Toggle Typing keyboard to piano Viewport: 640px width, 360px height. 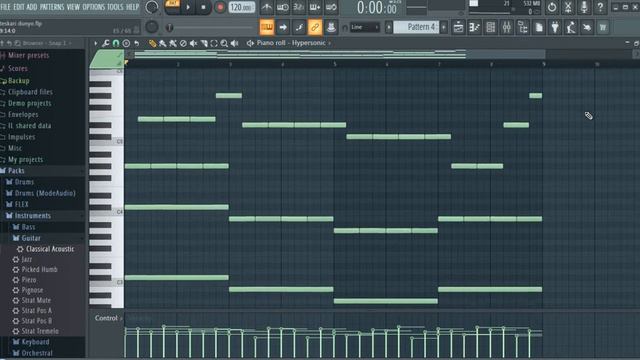click(267, 27)
